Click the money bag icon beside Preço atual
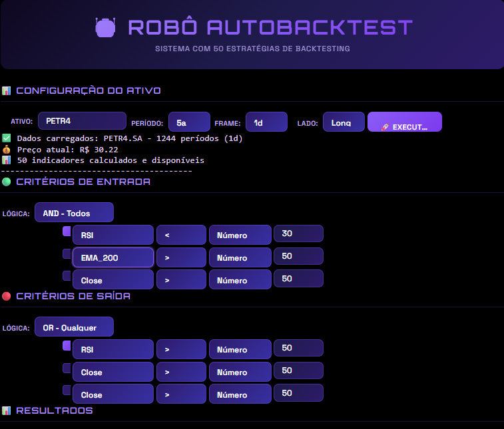The image size is (504, 429). pos(7,150)
